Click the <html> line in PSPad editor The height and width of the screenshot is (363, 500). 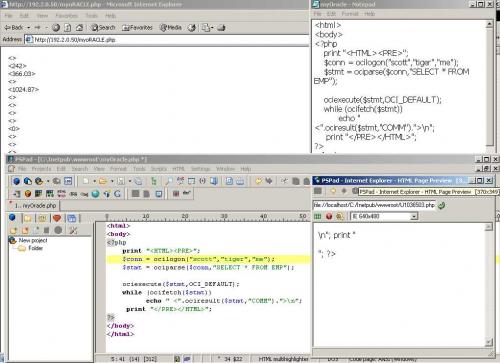coord(118,226)
